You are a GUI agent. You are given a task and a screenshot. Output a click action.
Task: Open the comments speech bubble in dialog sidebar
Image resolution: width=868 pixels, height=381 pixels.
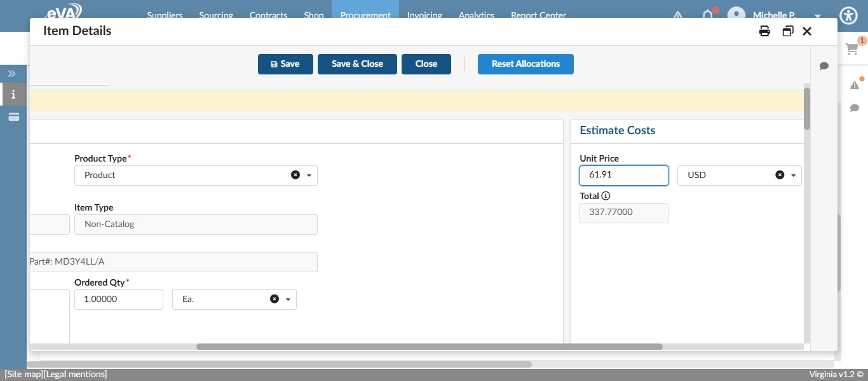(x=824, y=66)
